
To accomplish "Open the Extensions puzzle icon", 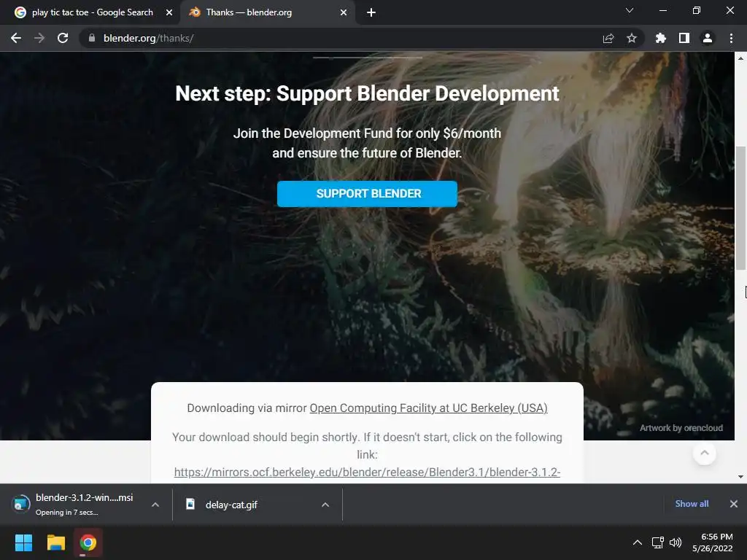I will tap(661, 38).
